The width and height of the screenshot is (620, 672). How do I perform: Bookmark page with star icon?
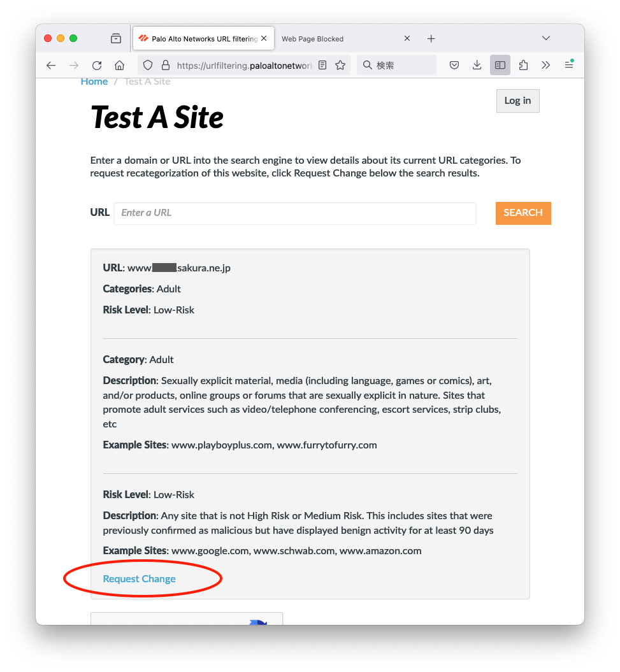pyautogui.click(x=340, y=65)
